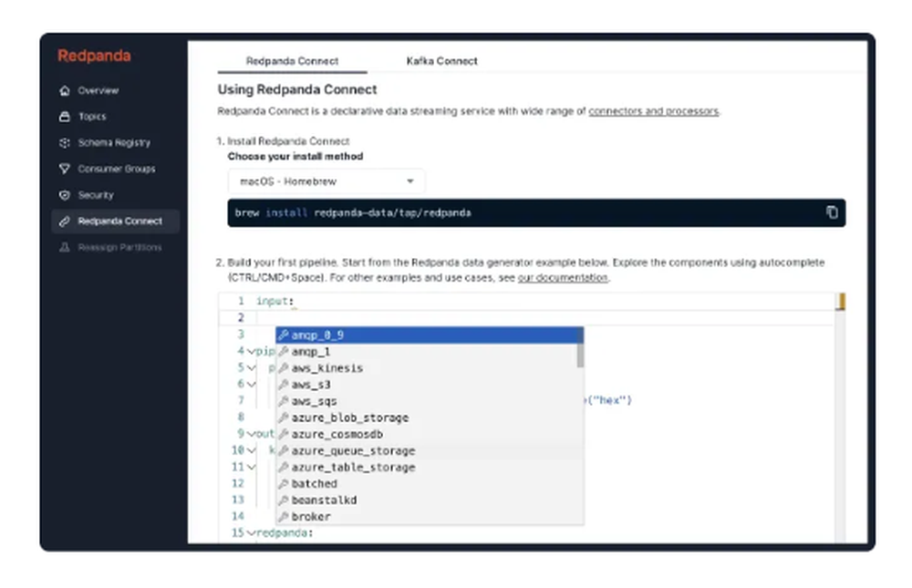Switch to the Kafka Connect tab

click(x=440, y=61)
